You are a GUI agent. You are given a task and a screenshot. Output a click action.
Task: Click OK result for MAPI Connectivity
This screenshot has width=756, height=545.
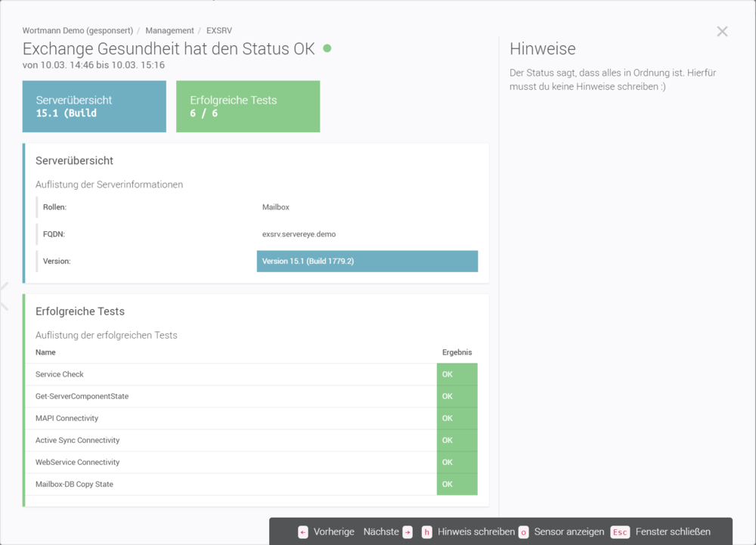(457, 418)
